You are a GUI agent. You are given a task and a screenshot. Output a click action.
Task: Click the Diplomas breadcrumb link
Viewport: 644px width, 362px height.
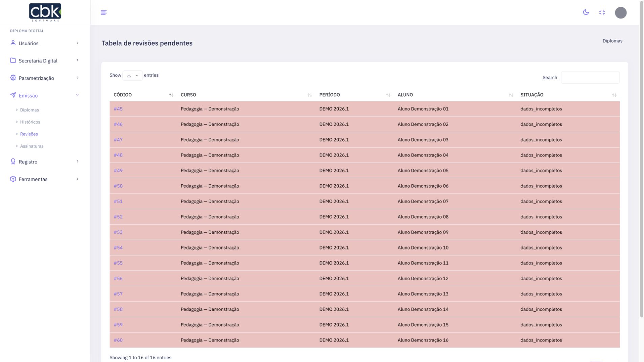click(612, 41)
